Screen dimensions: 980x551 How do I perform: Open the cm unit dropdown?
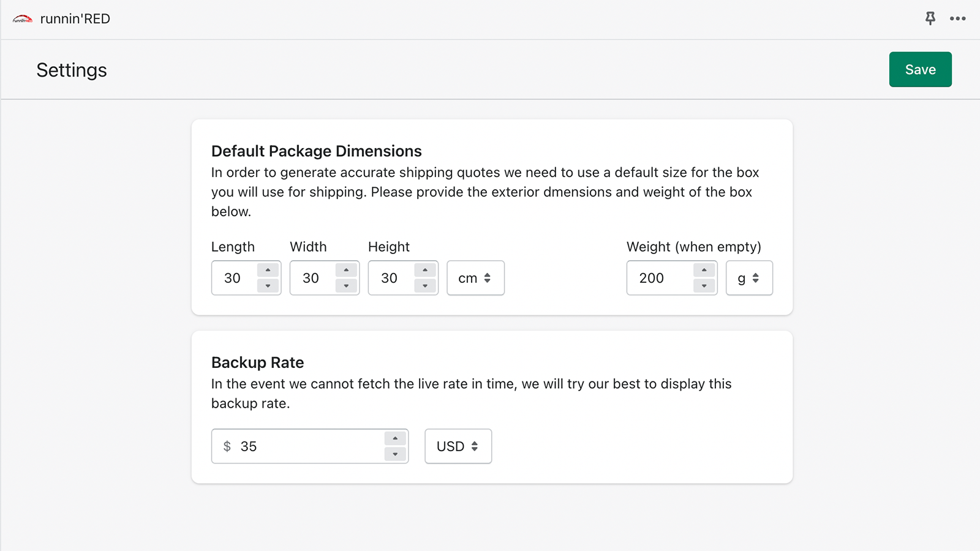tap(475, 278)
